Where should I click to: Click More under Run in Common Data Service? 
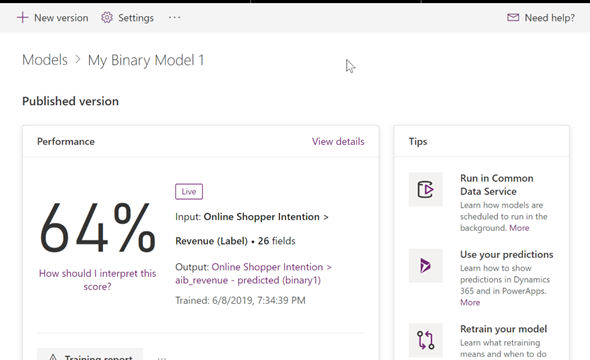coord(519,228)
